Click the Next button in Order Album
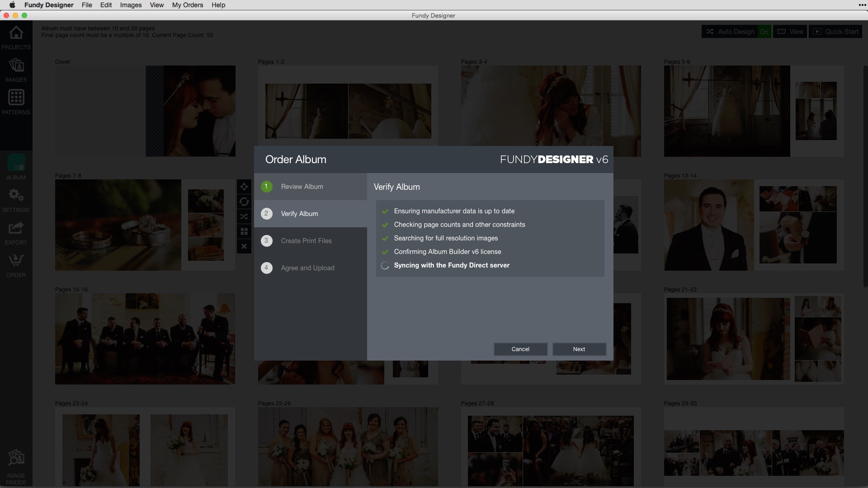Viewport: 868px width, 488px height. pyautogui.click(x=579, y=349)
